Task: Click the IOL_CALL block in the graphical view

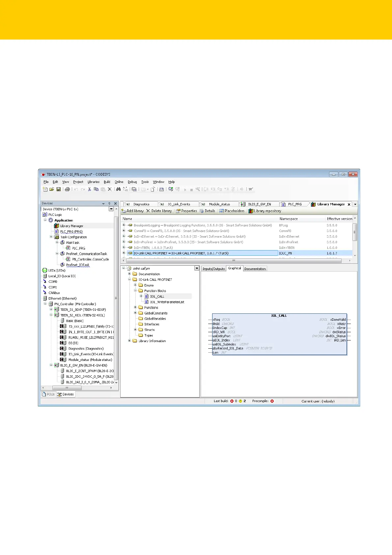Action: (x=279, y=334)
